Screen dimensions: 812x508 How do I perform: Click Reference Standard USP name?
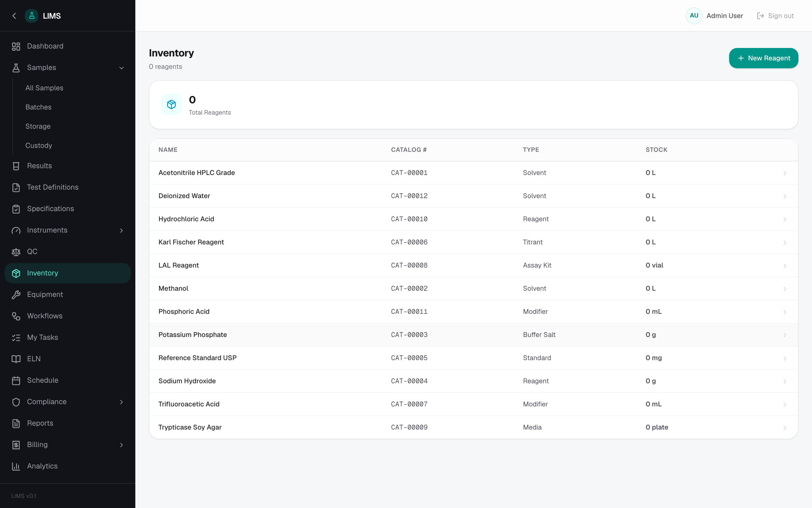point(197,358)
